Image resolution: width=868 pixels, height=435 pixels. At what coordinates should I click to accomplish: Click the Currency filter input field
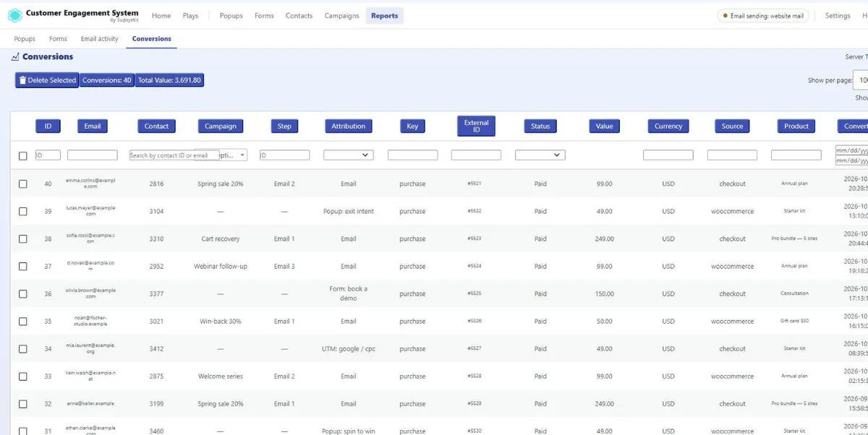[x=668, y=155]
